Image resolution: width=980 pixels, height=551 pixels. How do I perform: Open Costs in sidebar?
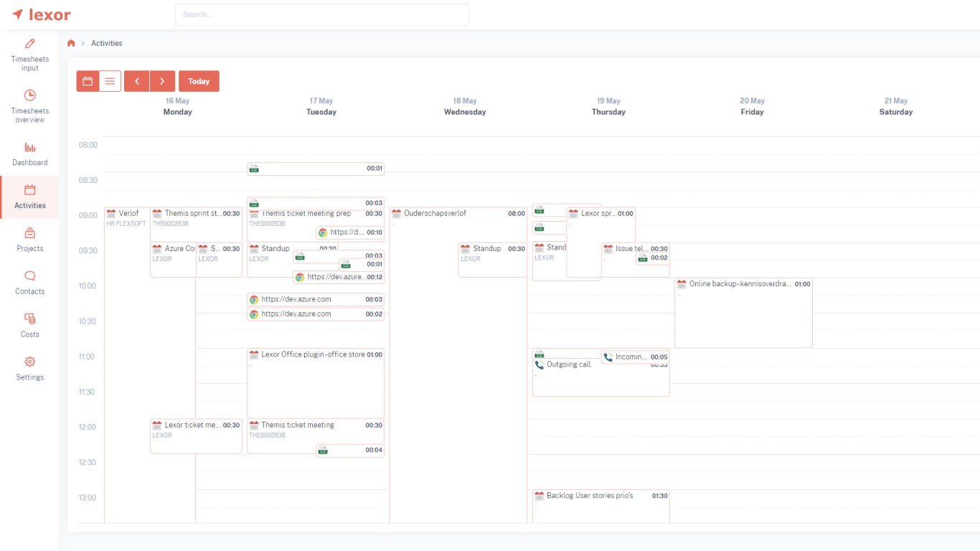29,326
